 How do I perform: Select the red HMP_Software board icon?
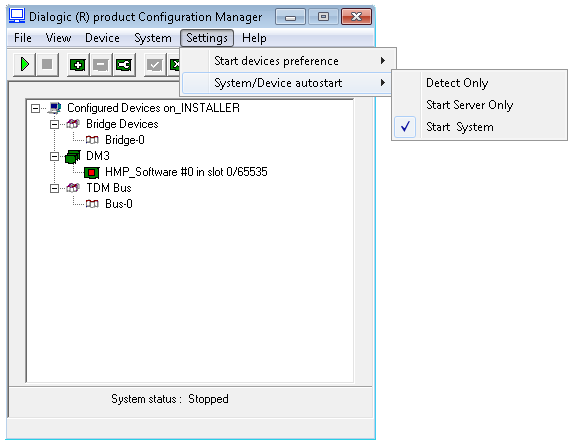(x=91, y=172)
